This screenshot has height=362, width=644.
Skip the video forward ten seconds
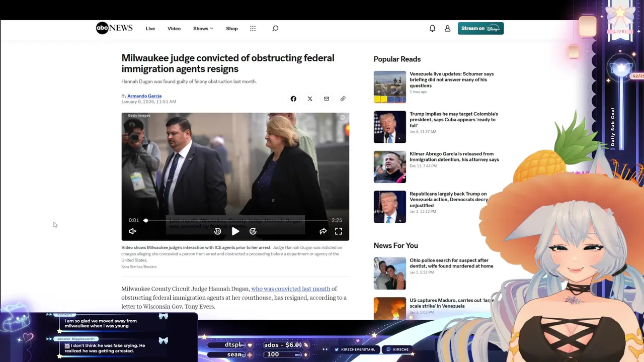click(253, 231)
